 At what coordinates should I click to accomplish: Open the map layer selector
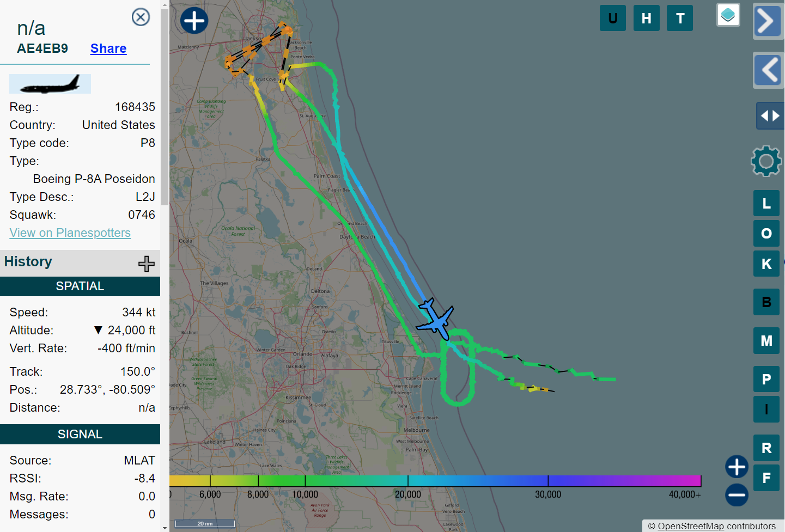pos(728,15)
